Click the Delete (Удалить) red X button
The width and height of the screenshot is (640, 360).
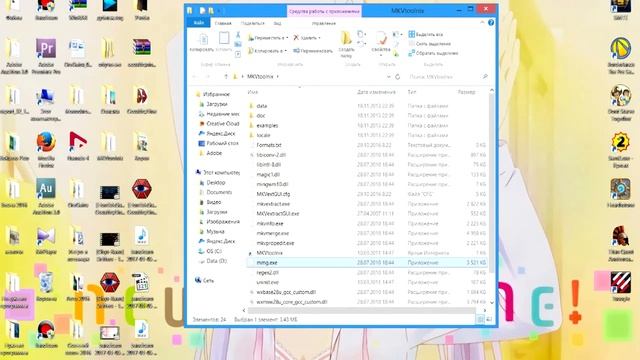(306, 38)
